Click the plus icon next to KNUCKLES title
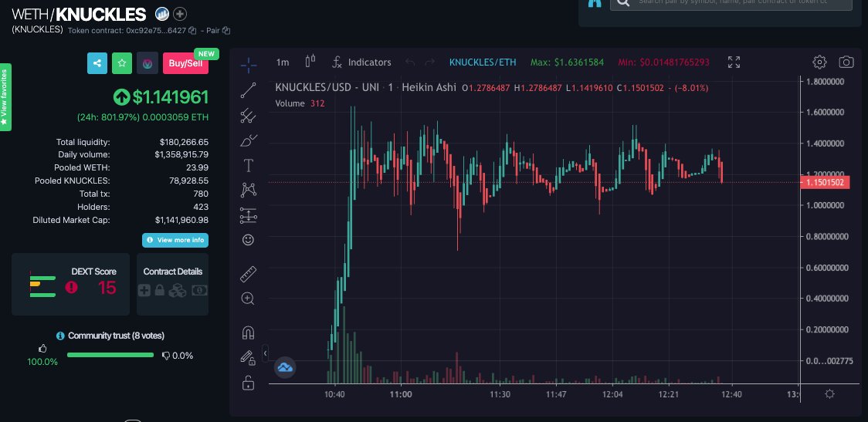 [180, 14]
